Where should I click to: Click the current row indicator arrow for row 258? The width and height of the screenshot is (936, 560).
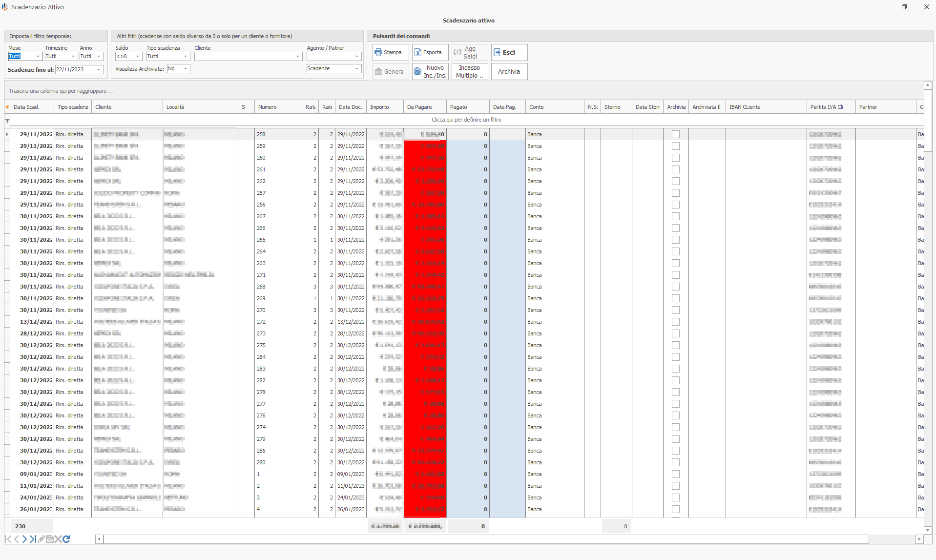coord(7,134)
